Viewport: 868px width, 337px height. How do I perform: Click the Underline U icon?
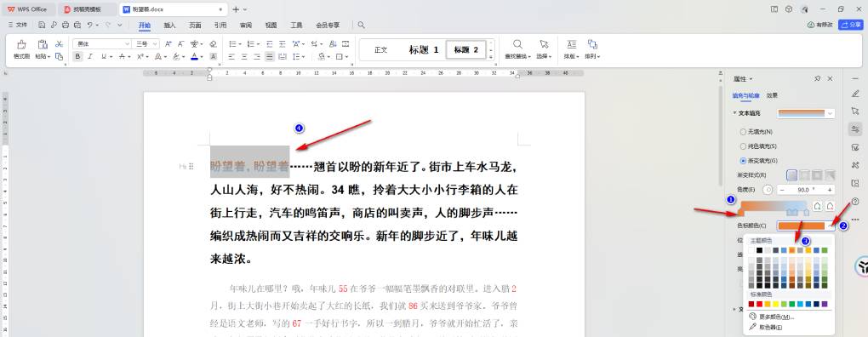[x=103, y=56]
